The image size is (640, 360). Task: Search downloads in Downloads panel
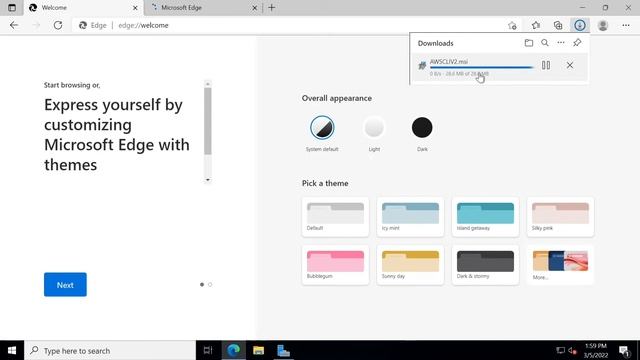(x=545, y=43)
